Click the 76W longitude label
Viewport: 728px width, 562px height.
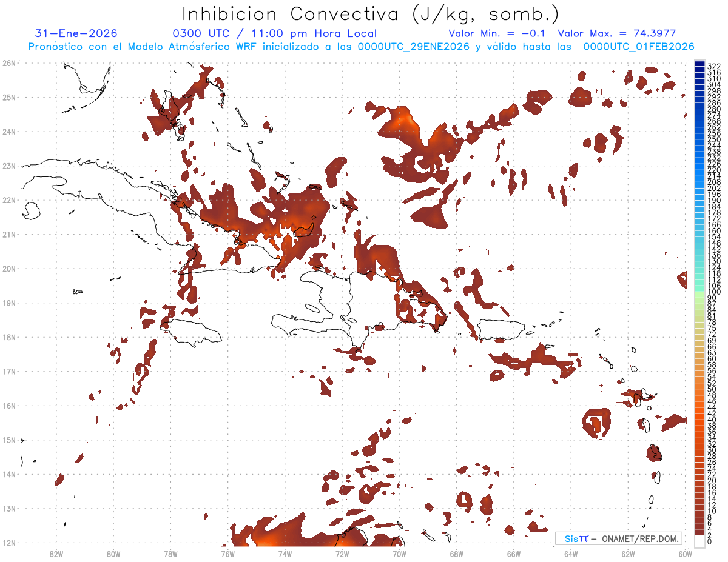[227, 554]
